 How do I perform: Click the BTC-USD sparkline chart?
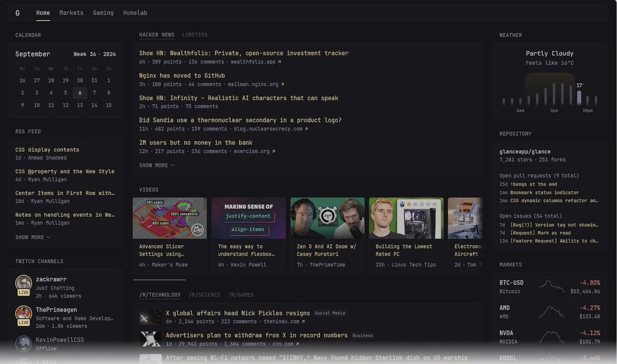pyautogui.click(x=551, y=287)
